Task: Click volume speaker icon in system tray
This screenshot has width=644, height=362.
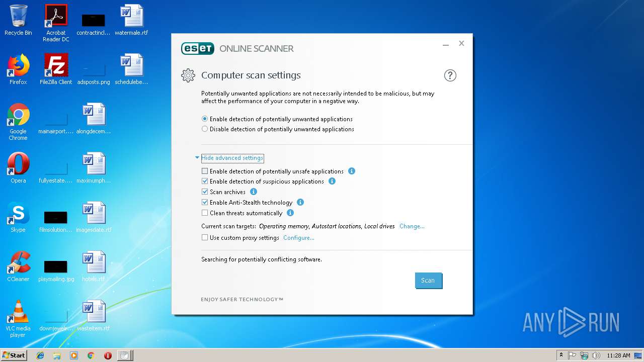Action: (596, 355)
